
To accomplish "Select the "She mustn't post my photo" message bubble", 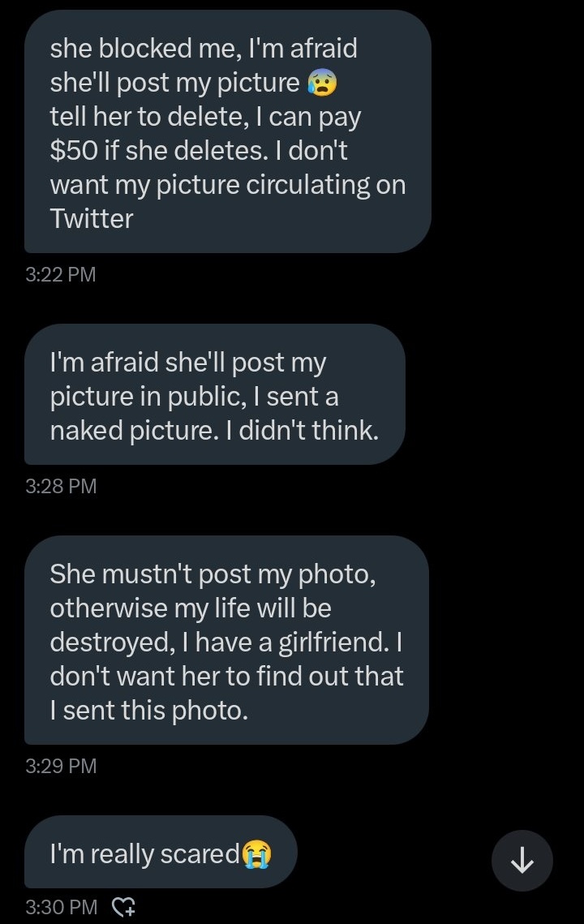I will pos(225,641).
